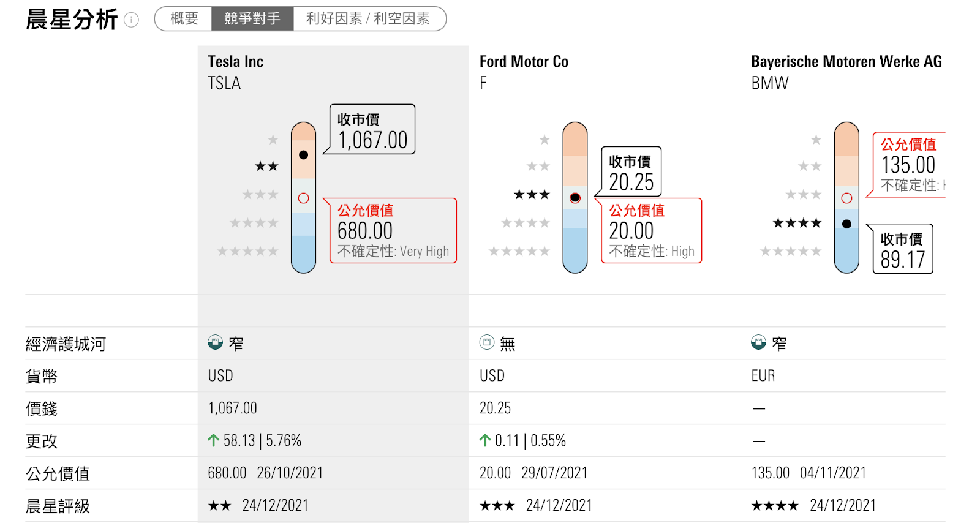Viewport: 980px width, 523px height.
Task: Open the 利好因素 / 利空因素 tab
Action: tap(368, 19)
